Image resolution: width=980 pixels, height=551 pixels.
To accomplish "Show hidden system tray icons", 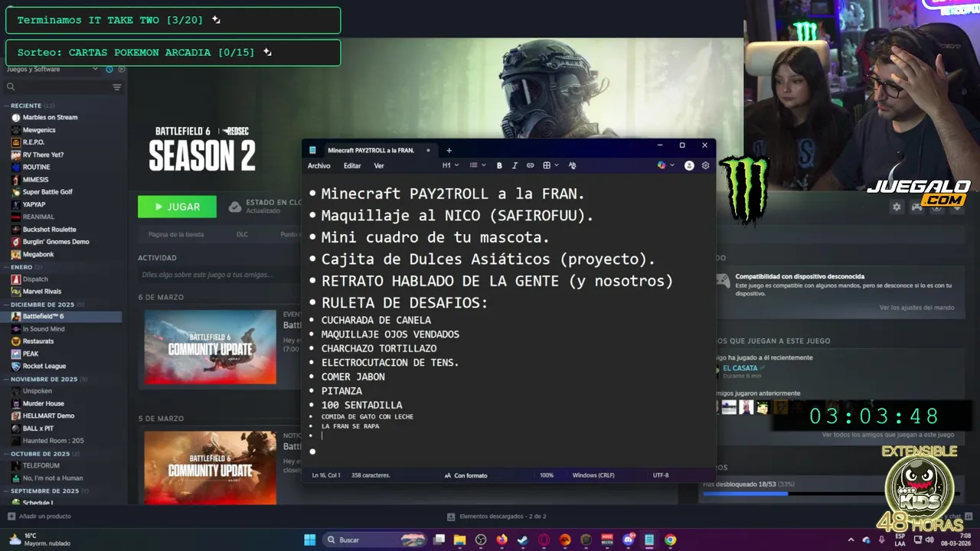I will click(x=851, y=540).
